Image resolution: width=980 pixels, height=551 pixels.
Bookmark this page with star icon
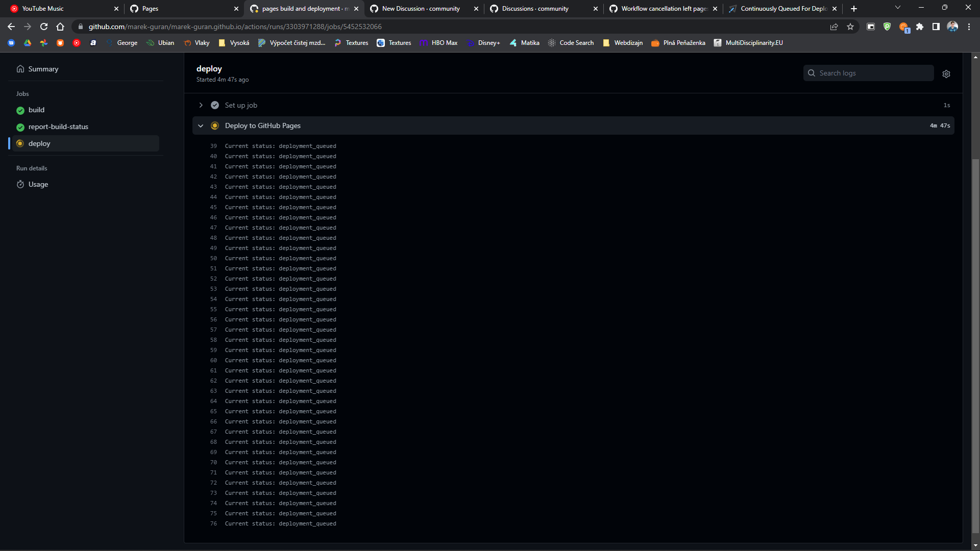pos(850,27)
